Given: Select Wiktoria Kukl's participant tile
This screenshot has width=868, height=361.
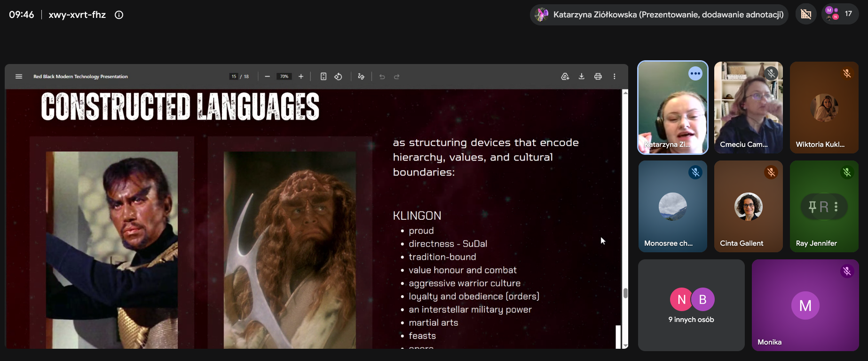Looking at the screenshot, I should [824, 108].
